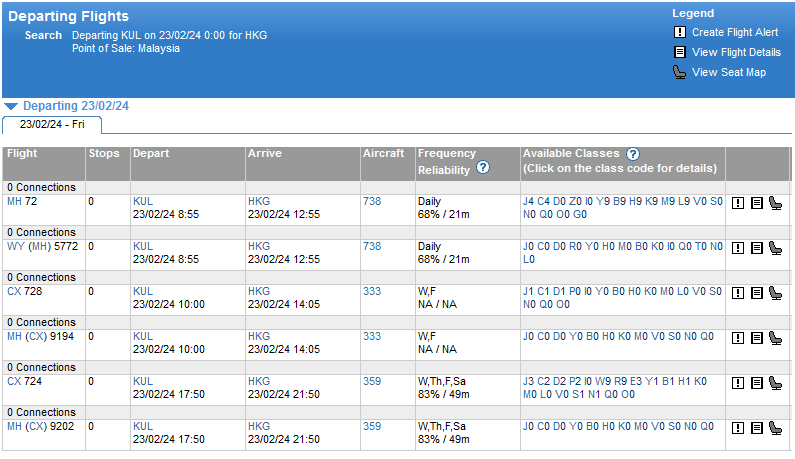Open seat map for MH (CX) 9202
The image size is (795, 459).
(775, 428)
